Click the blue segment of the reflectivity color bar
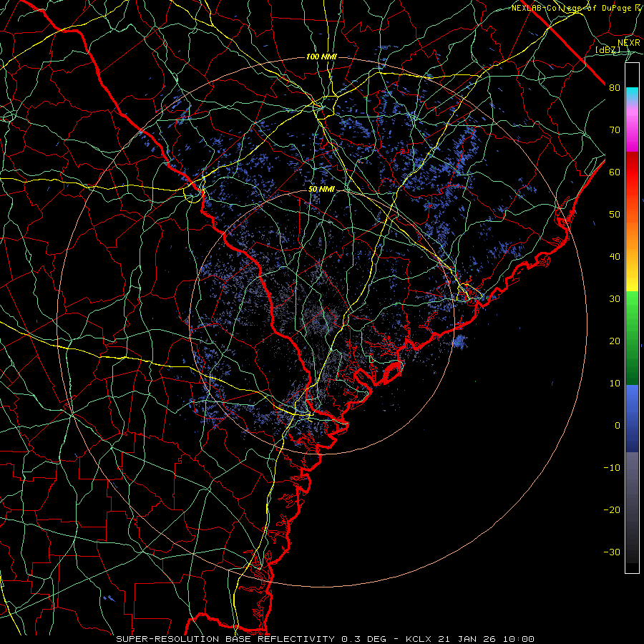 [632, 419]
